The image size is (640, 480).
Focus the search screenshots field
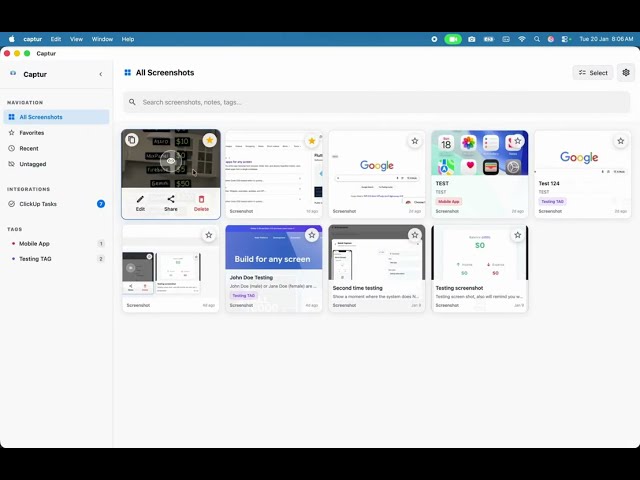pyautogui.click(x=376, y=102)
